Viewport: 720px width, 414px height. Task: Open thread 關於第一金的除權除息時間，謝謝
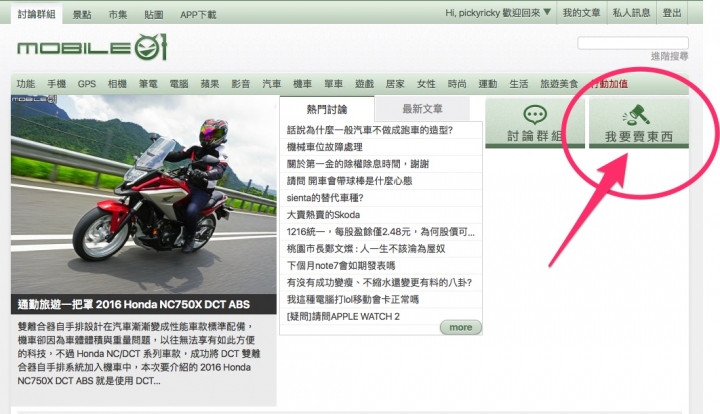[358, 164]
